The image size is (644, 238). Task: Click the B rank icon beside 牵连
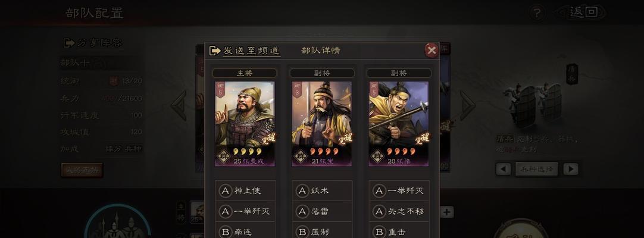(226, 232)
